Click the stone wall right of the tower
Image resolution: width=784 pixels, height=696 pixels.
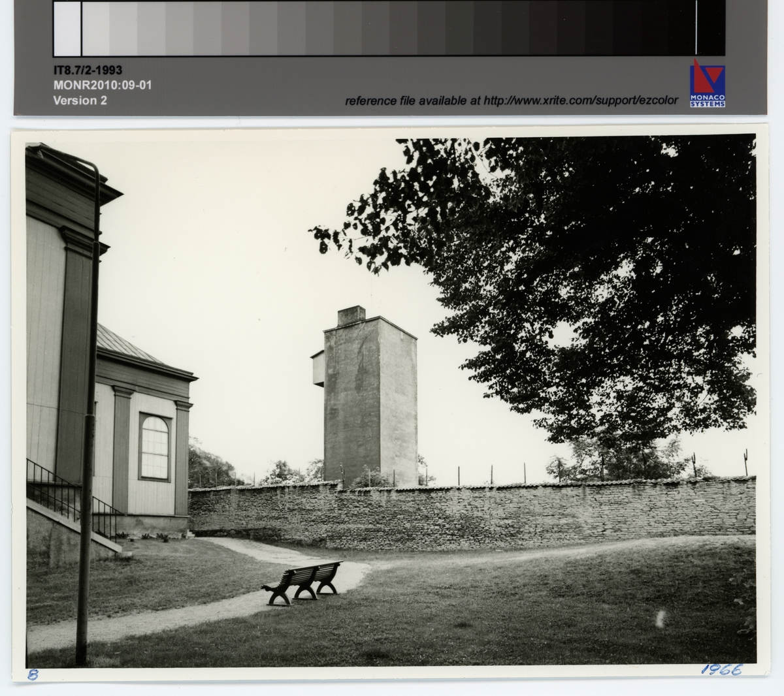tap(588, 513)
